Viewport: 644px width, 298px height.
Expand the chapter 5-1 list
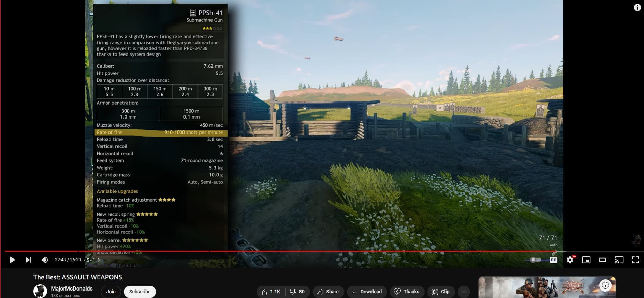93,260
